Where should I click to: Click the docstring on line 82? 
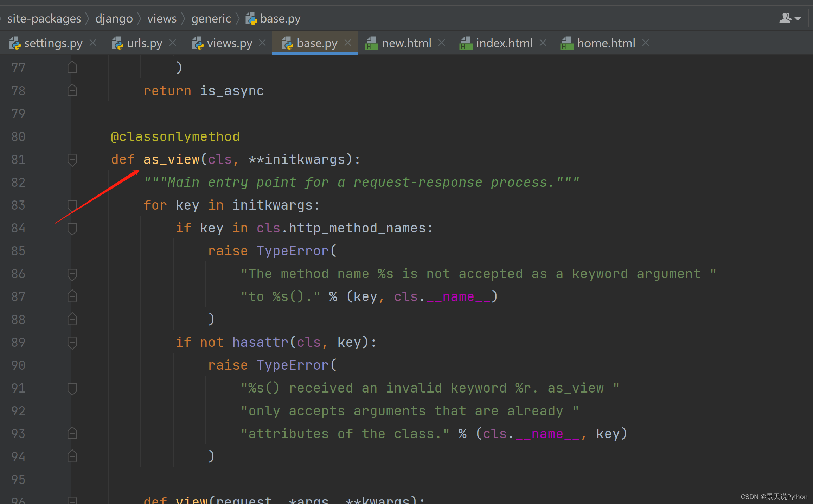(x=361, y=183)
